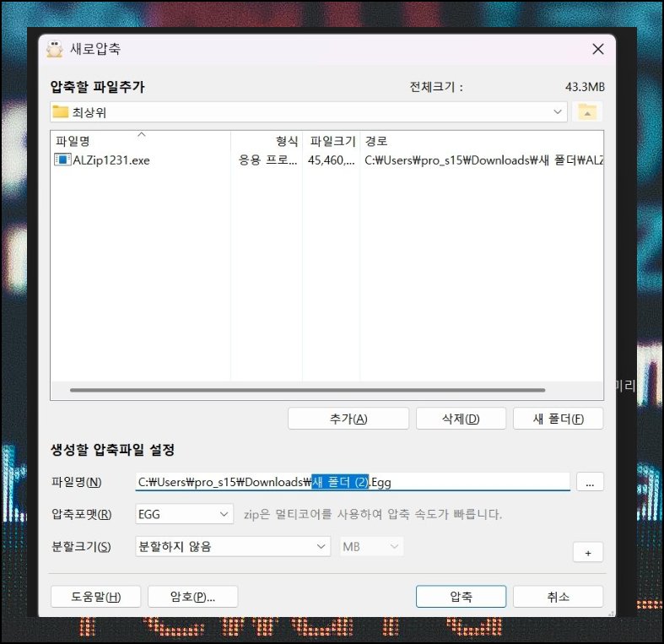664x644 pixels.
Task: Open the MB unit dropdown
Action: [371, 546]
